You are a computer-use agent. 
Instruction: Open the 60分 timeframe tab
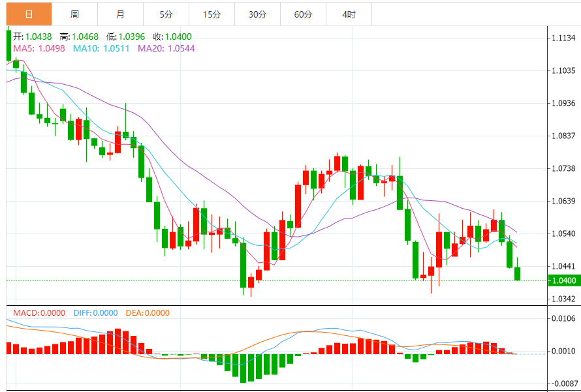[303, 14]
